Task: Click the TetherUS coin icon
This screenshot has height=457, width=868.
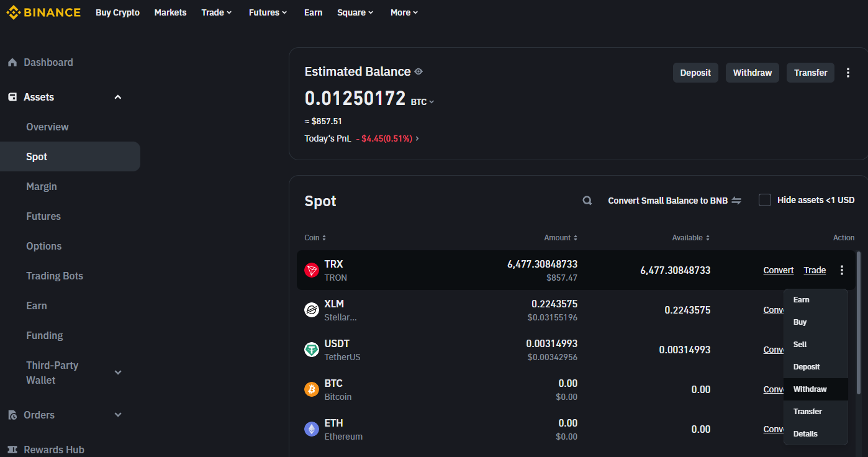Action: 312,350
